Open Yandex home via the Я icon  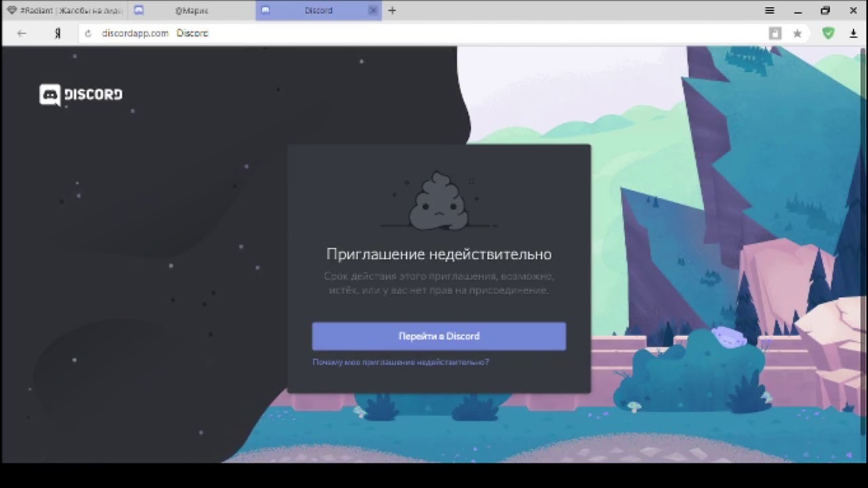(x=58, y=33)
